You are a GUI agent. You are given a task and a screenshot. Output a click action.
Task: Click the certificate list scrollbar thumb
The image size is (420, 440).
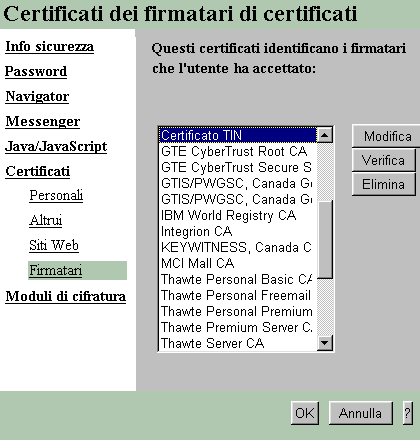pyautogui.click(x=325, y=239)
